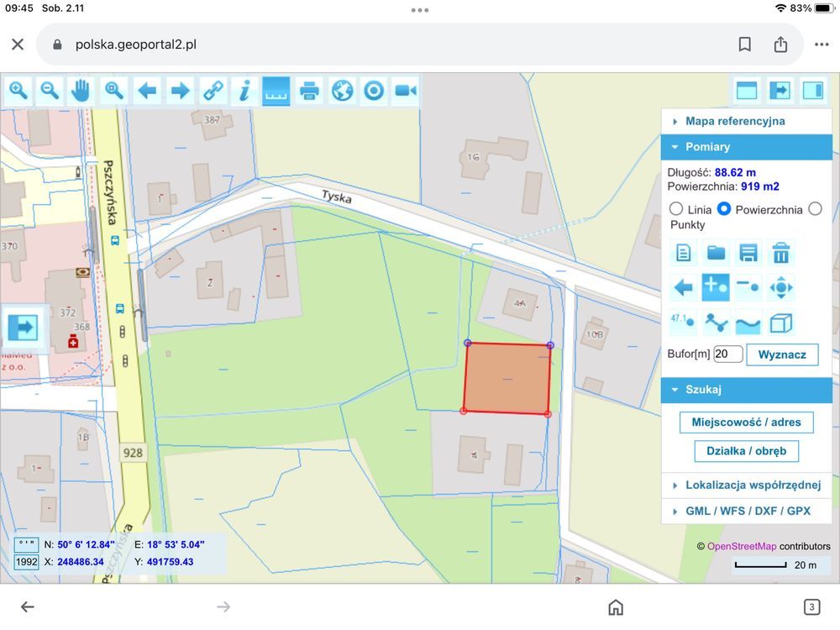Click the Wyznacz button
The width and height of the screenshot is (840, 630).
click(x=782, y=354)
